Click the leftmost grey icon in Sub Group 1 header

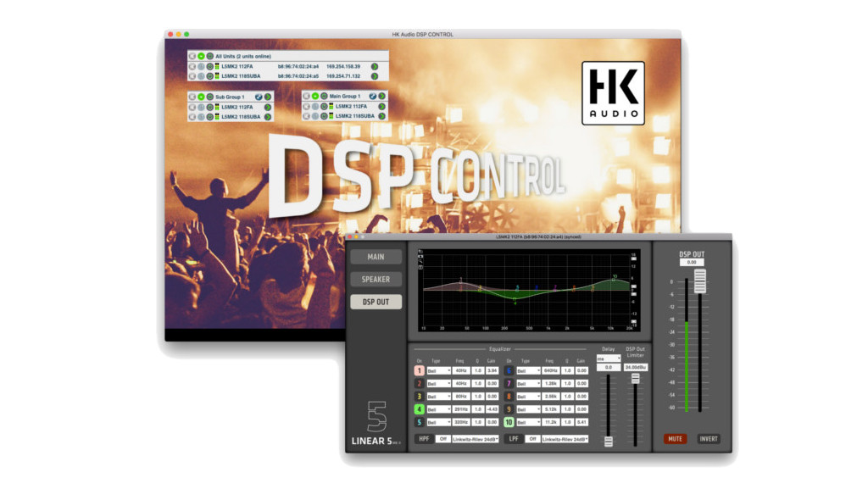[x=192, y=97]
